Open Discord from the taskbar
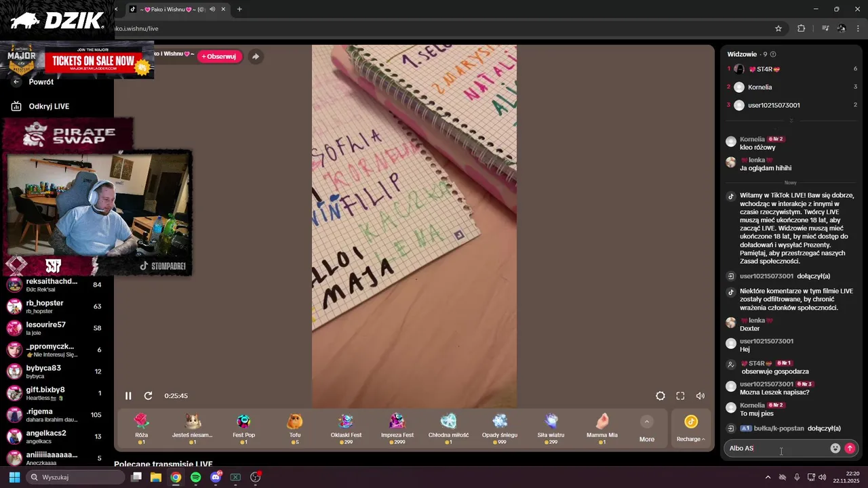This screenshot has width=868, height=488. tap(216, 477)
